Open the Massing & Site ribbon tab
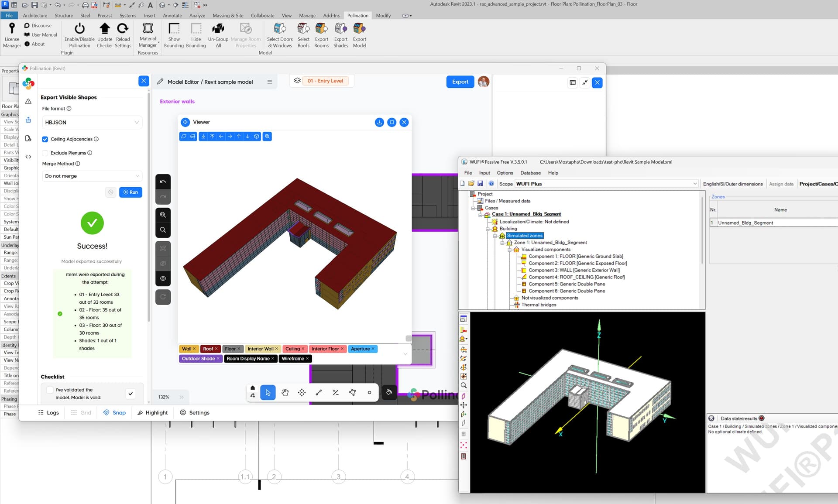The image size is (838, 504). [228, 15]
